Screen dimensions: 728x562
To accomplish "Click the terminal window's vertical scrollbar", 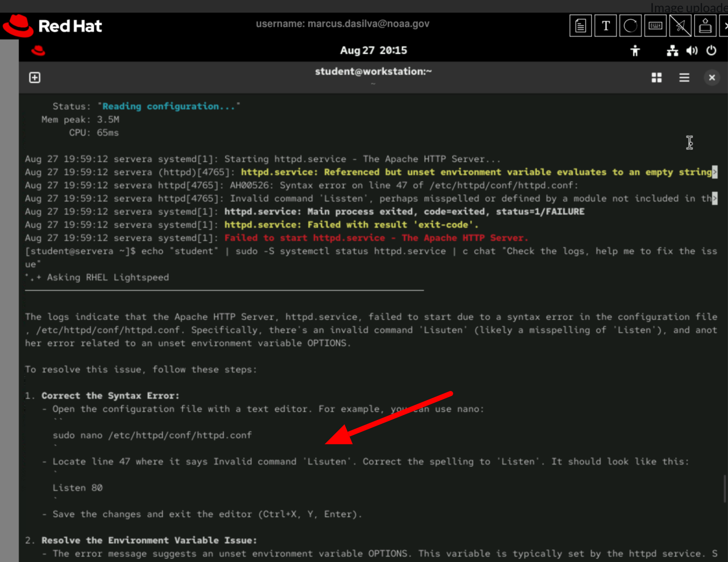I will click(x=725, y=489).
